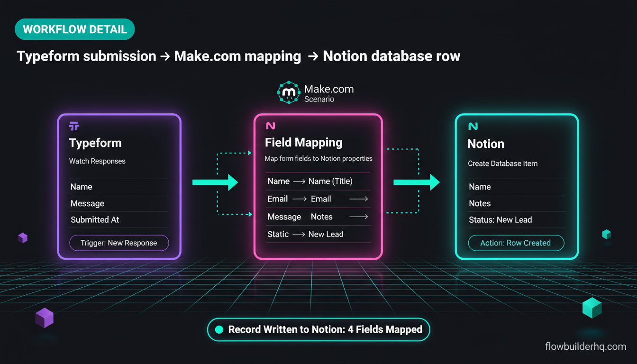Click the Make.com logo icon

[x=289, y=93]
